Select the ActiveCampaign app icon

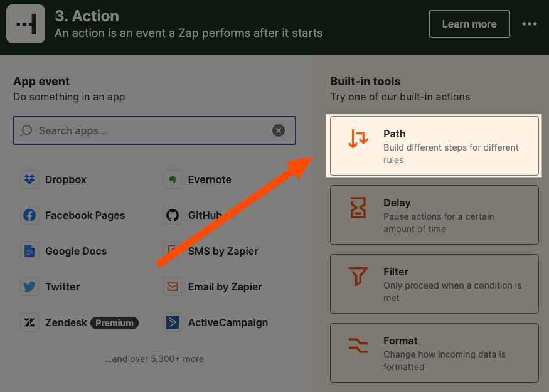173,322
